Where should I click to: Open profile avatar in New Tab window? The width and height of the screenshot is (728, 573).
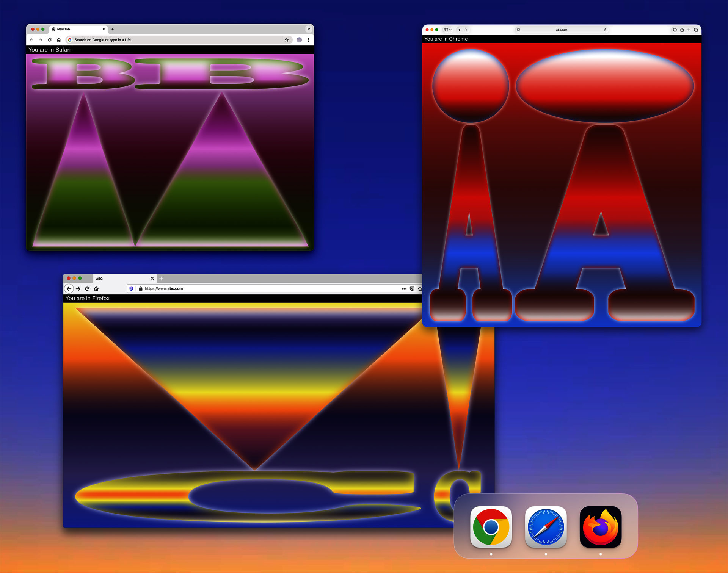point(299,40)
